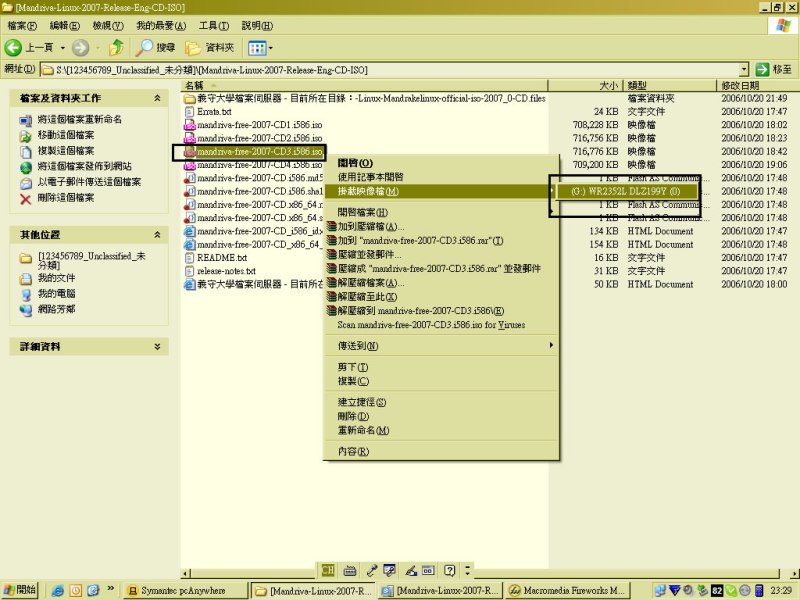
Task: Expand the 詳細資料 panel
Action: 157,346
